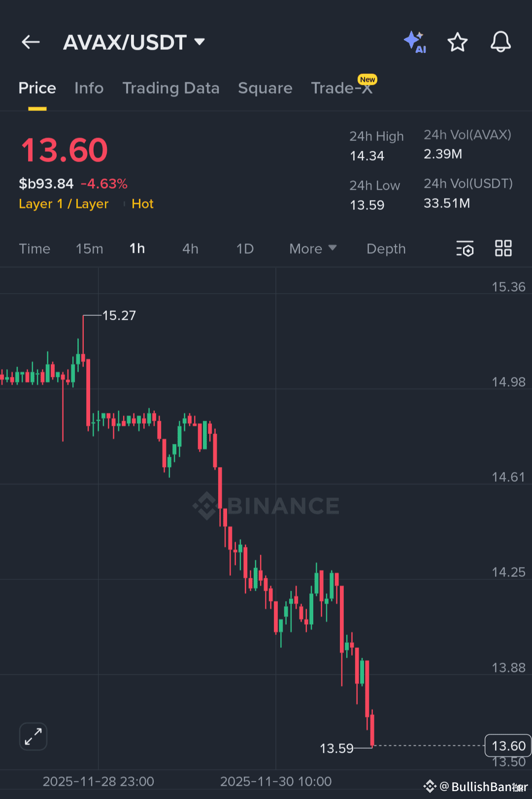
Task: Switch to the Trading Data tab
Action: [171, 88]
